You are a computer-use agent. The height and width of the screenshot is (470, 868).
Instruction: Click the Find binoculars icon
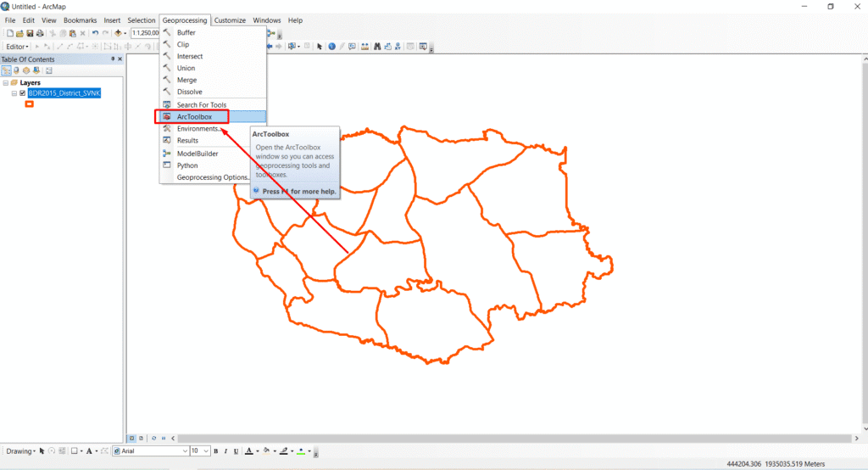377,47
